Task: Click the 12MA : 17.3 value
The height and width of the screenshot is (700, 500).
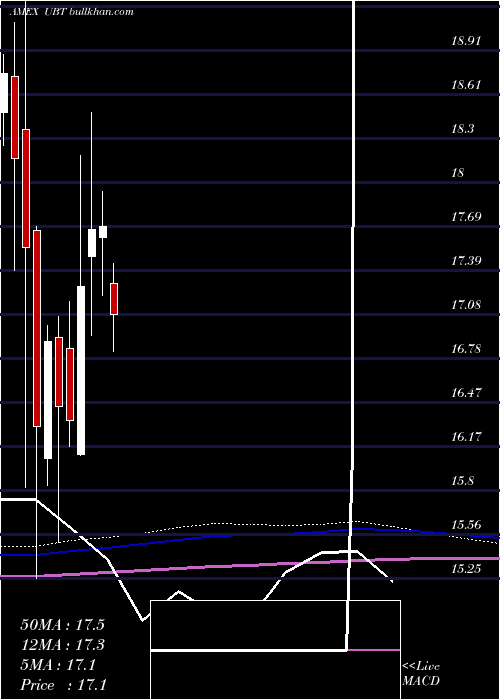Action: tap(62, 645)
